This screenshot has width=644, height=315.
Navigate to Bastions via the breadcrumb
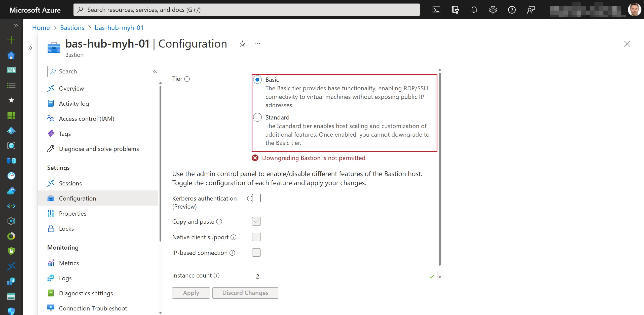pos(72,28)
